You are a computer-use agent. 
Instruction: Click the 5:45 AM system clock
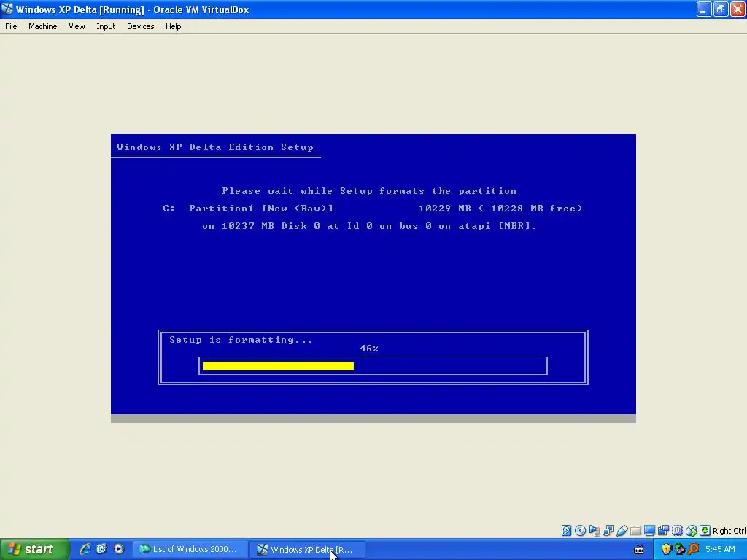coord(720,549)
